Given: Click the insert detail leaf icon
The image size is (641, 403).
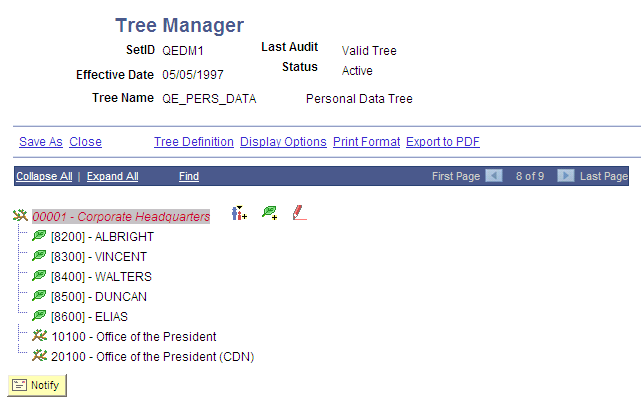Looking at the screenshot, I should coord(269,213).
